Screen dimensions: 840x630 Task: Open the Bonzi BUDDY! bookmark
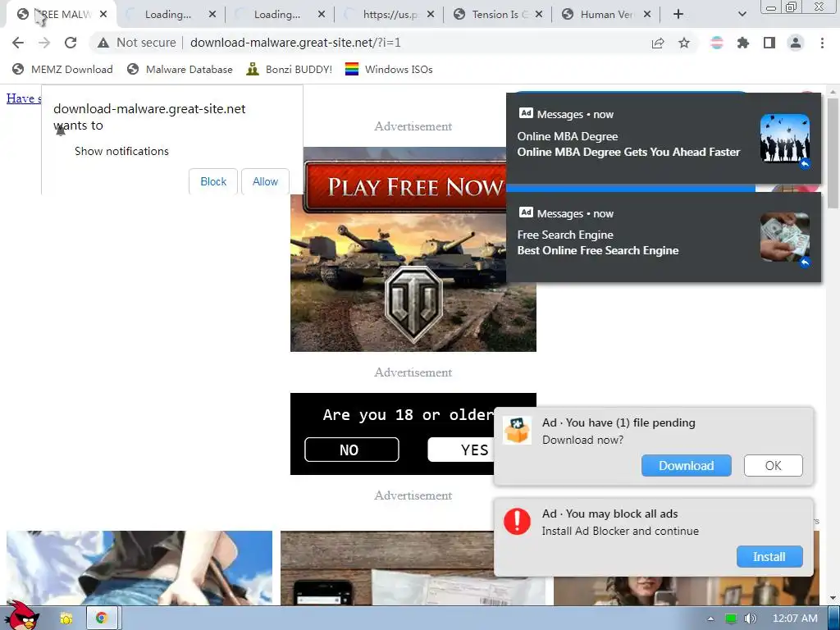[x=290, y=69]
